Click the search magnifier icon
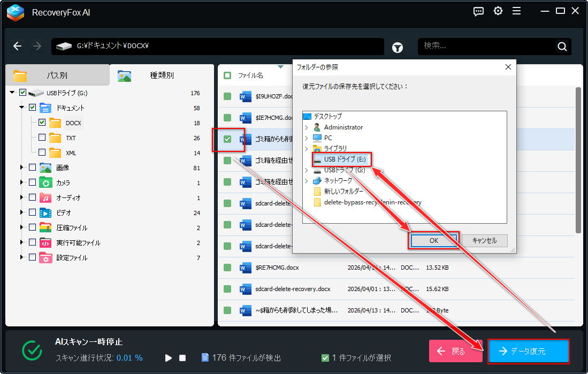Image resolution: width=588 pixels, height=374 pixels. pos(562,47)
